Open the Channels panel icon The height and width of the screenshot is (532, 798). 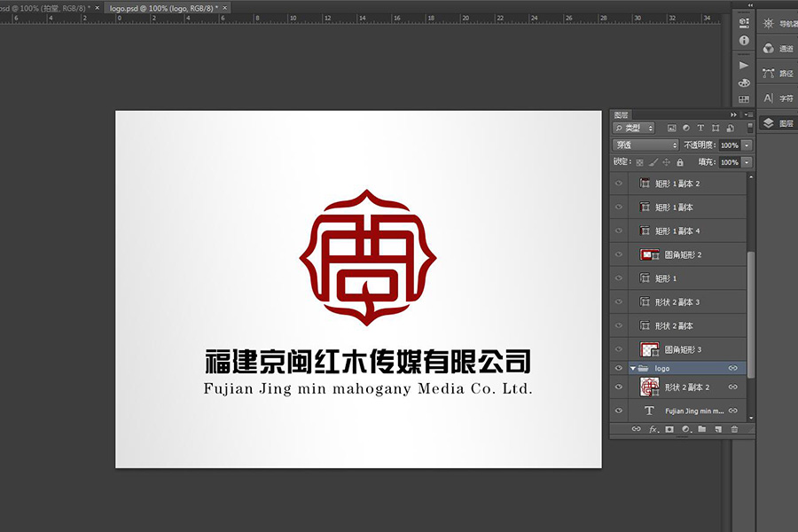768,49
